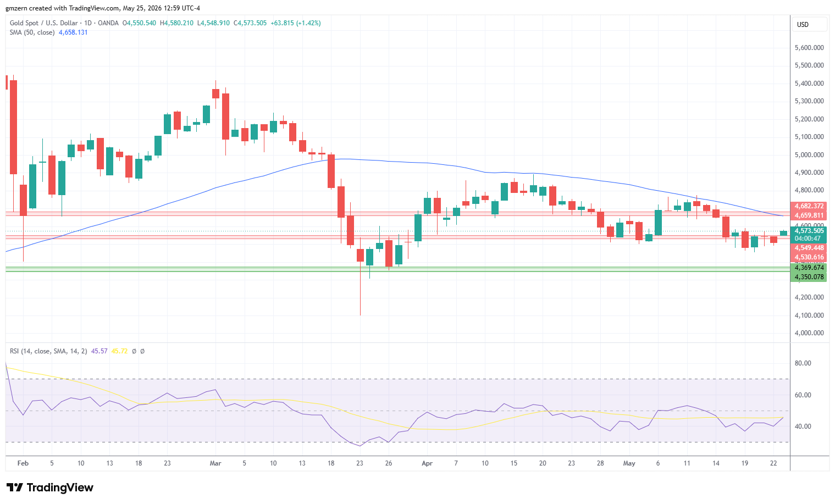Click the low price value L4,548.910
Image resolution: width=835 pixels, height=504 pixels.
pos(213,23)
